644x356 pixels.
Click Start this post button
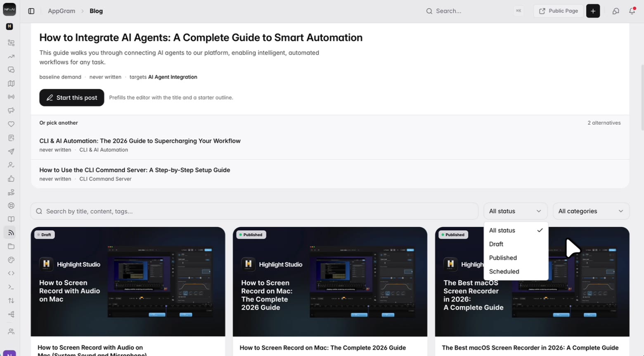72,97
